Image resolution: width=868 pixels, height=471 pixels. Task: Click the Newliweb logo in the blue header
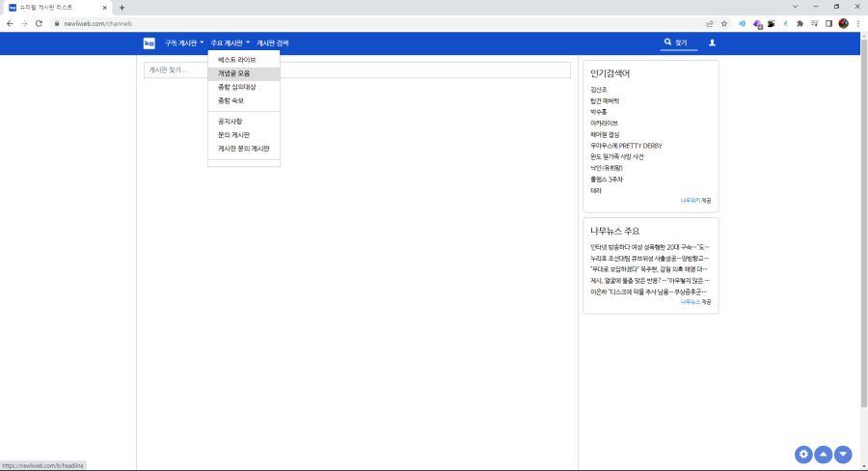pyautogui.click(x=149, y=43)
